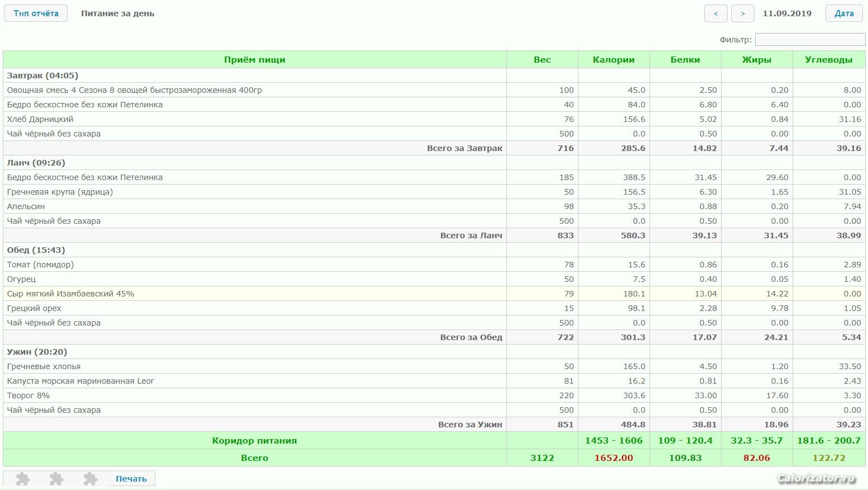Click the Грецкий орех row

(434, 308)
